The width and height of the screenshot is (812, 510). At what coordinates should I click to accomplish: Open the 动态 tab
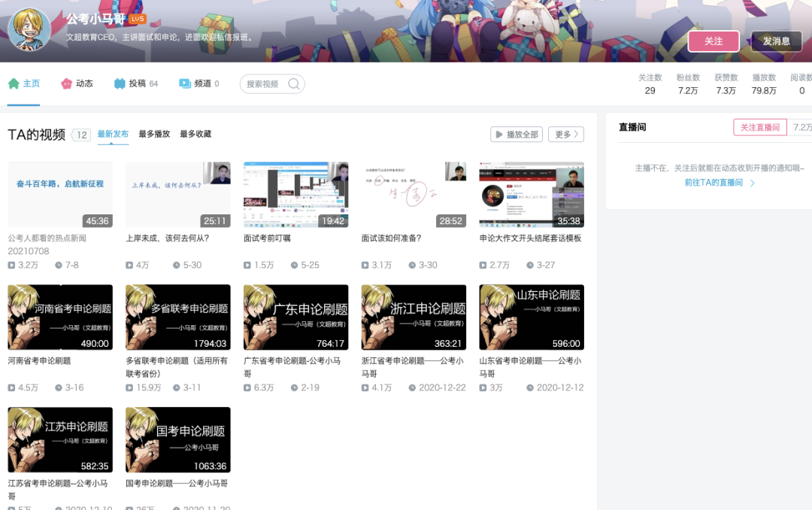coord(77,83)
